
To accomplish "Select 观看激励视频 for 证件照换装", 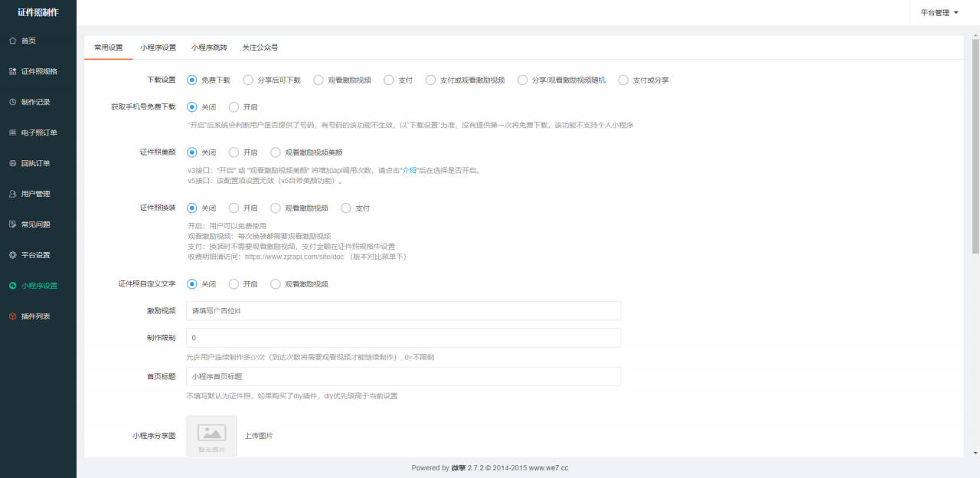I will coord(276,208).
